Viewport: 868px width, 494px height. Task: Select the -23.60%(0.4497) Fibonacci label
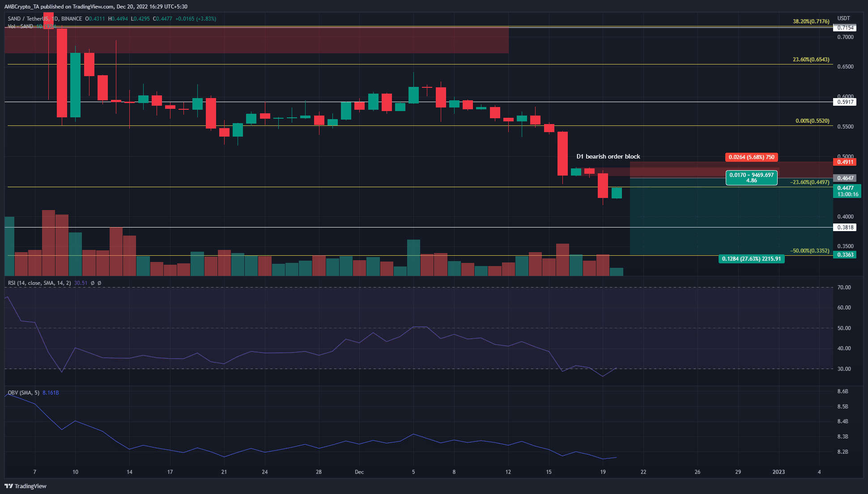click(x=809, y=182)
